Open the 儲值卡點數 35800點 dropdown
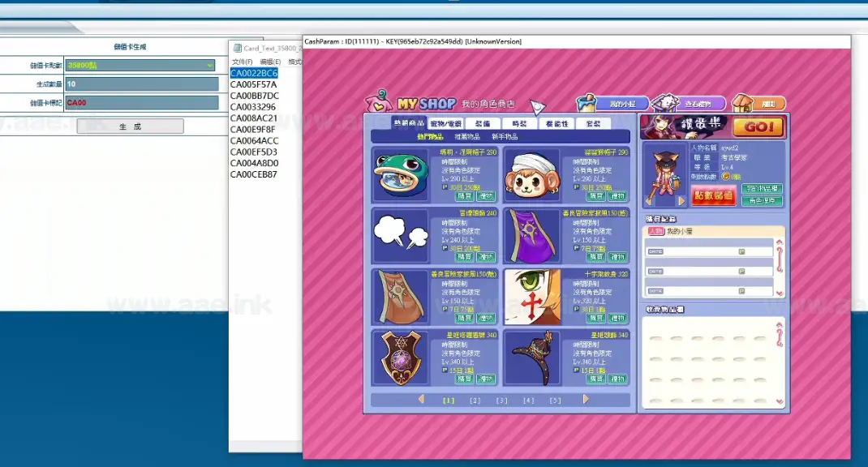The width and height of the screenshot is (868, 467). click(140, 66)
